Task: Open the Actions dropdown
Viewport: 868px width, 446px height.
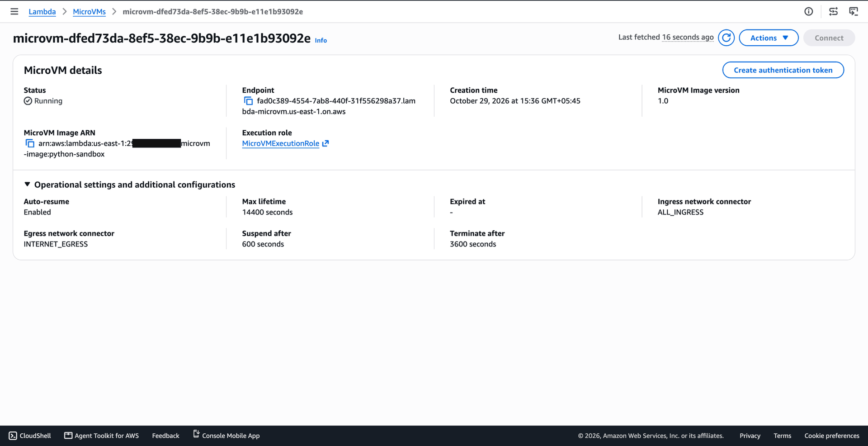Action: 769,38
